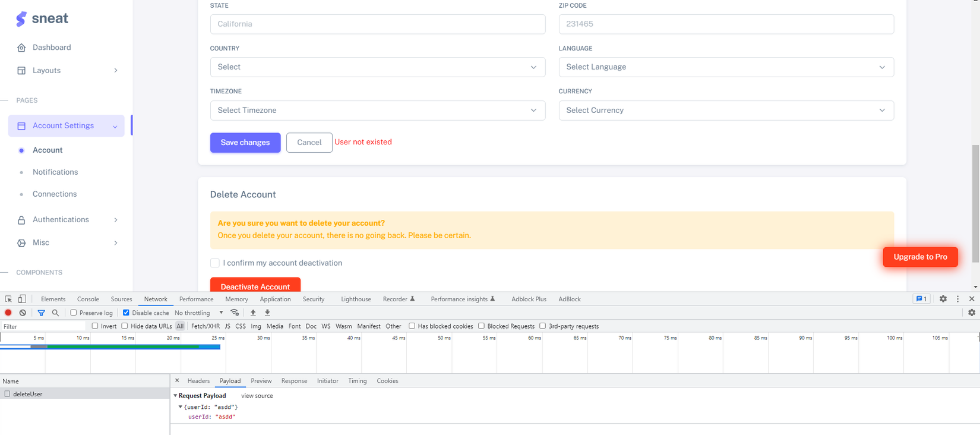
Task: Click the Import HAR file upload icon
Action: click(253, 313)
